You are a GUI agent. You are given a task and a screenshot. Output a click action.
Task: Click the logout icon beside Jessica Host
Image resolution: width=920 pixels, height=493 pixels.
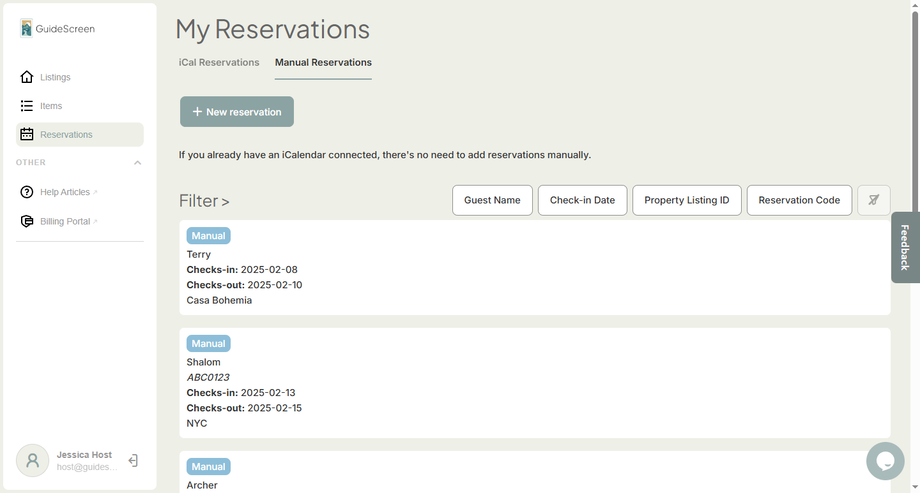(133, 461)
